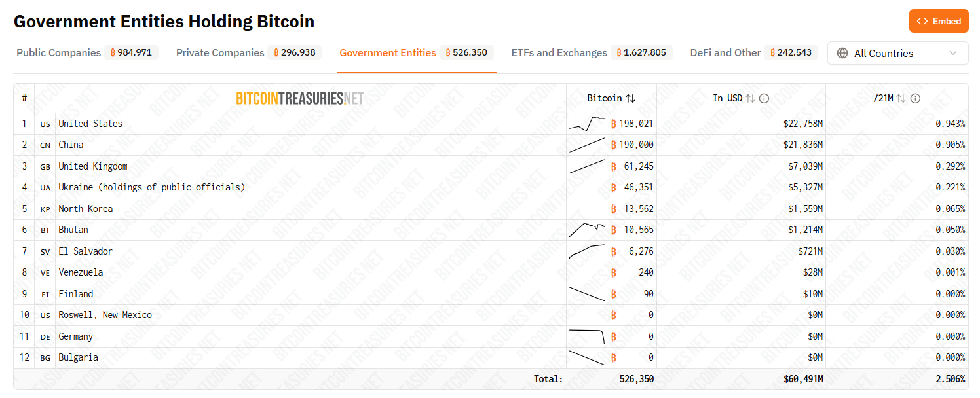Switch to the Public Companies tab
Screen dimensions: 980x398
click(86, 53)
